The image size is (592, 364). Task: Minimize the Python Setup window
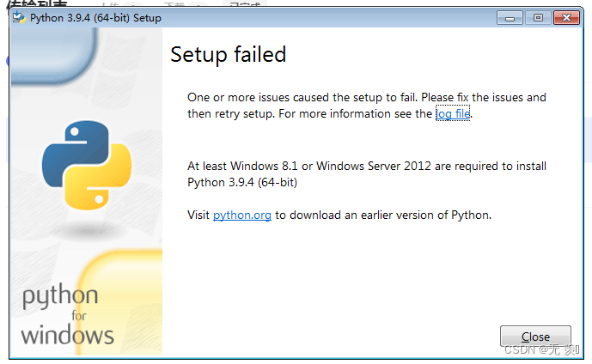pyautogui.click(x=510, y=18)
